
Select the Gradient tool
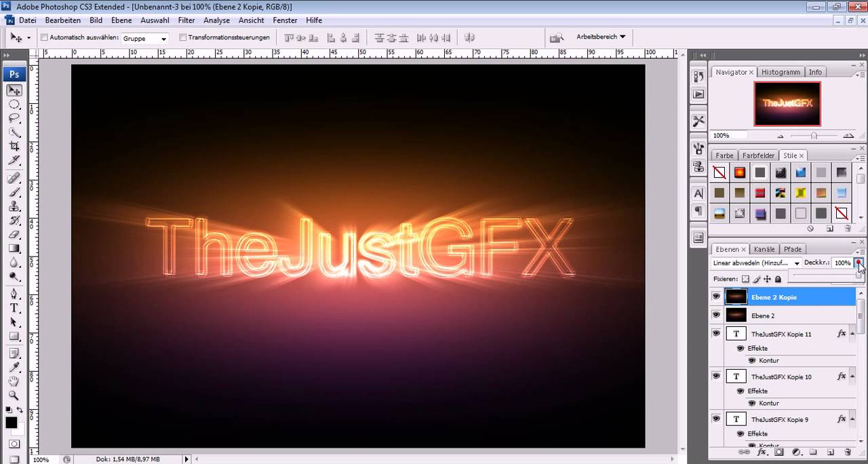point(14,248)
